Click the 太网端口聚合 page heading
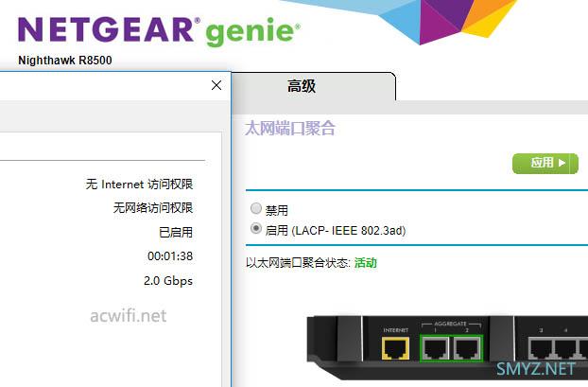 tap(290, 129)
